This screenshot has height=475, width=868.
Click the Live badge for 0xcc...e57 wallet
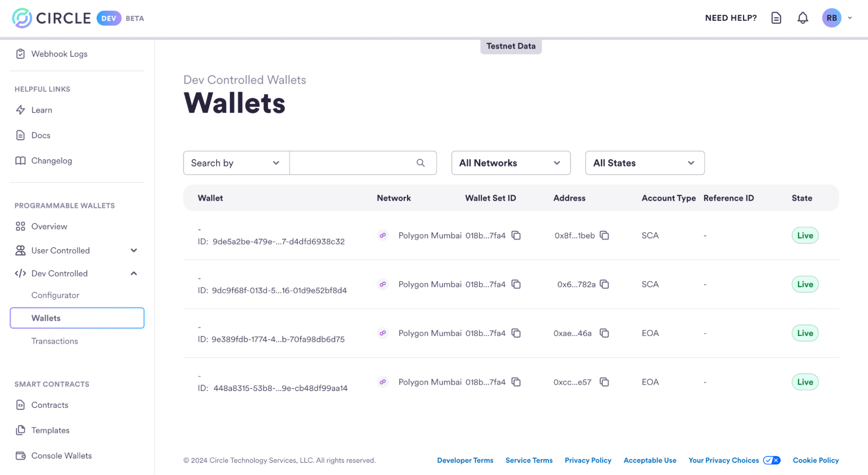805,382
